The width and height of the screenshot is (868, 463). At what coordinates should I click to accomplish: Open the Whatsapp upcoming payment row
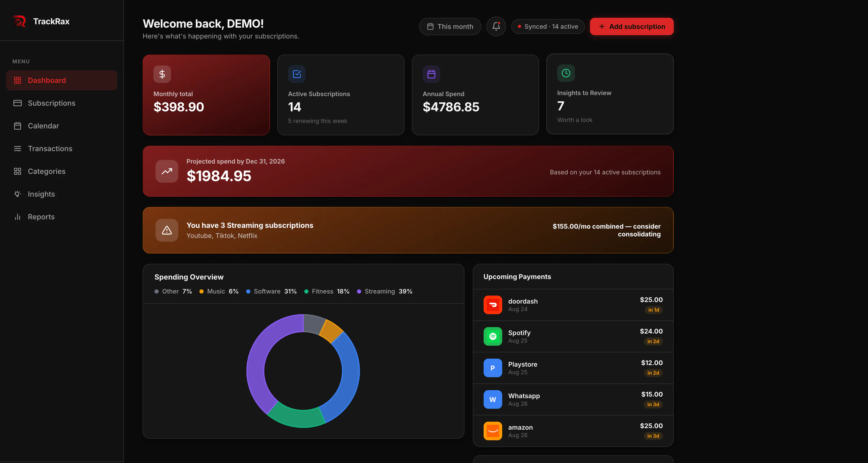pos(573,399)
